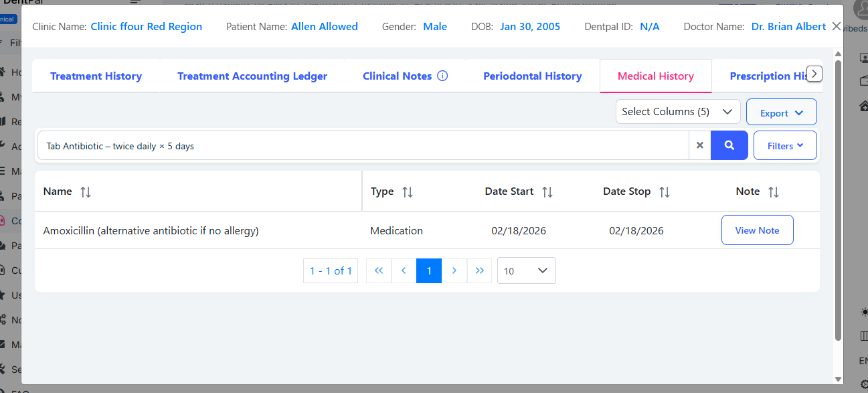
Task: Sort by Date Stop column arrows
Action: (x=664, y=192)
